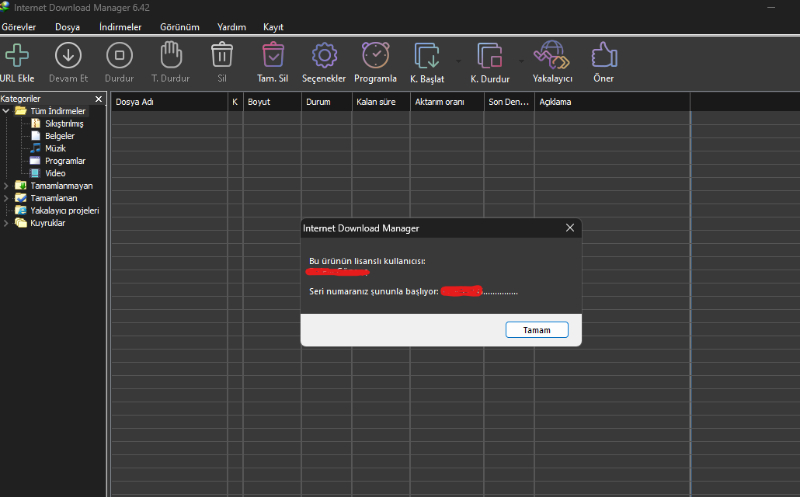Select the Müzik category
The width and height of the screenshot is (800, 497).
pyautogui.click(x=55, y=148)
